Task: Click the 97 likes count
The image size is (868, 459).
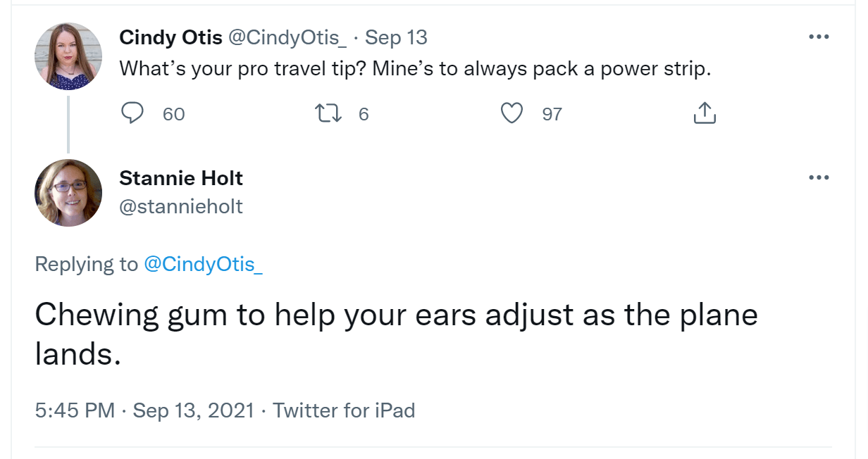Action: [x=551, y=113]
